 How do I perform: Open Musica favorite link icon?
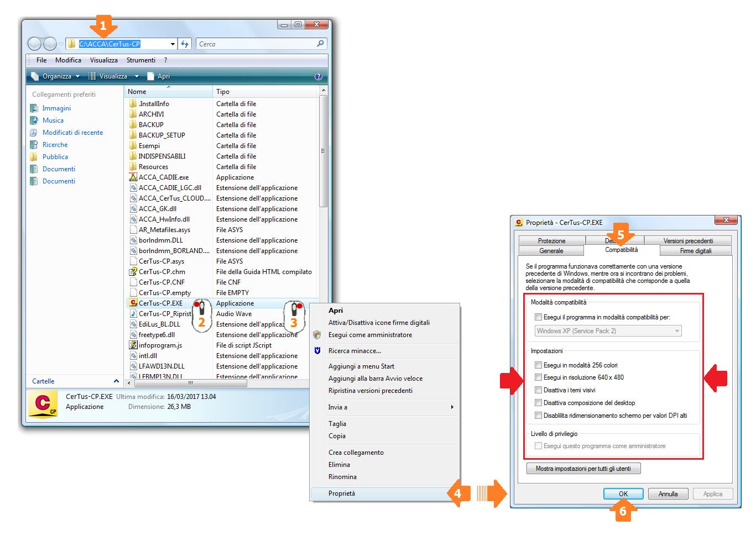coord(34,120)
